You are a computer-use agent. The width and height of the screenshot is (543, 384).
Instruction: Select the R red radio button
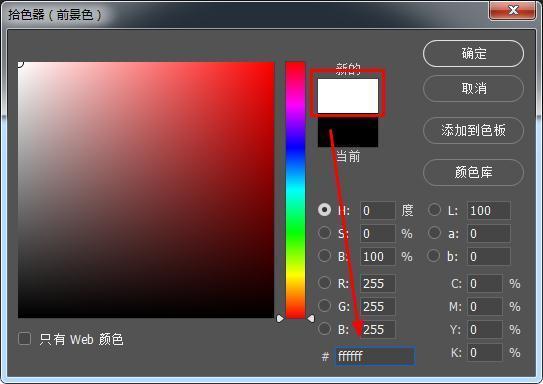click(324, 283)
